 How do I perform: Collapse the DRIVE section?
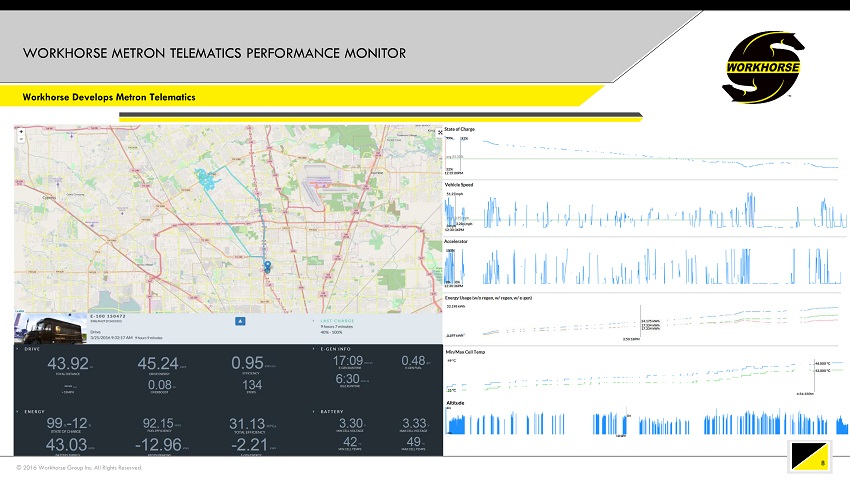coord(18,349)
